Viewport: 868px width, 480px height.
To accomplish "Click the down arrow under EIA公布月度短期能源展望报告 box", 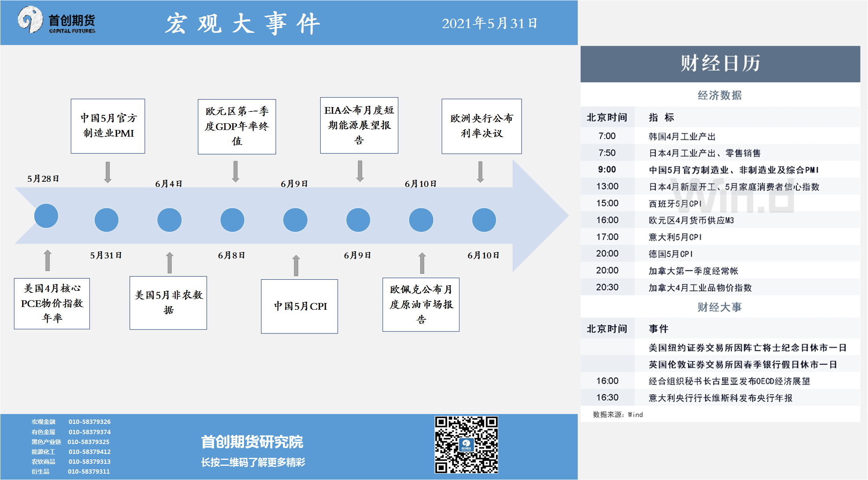I will pyautogui.click(x=360, y=171).
